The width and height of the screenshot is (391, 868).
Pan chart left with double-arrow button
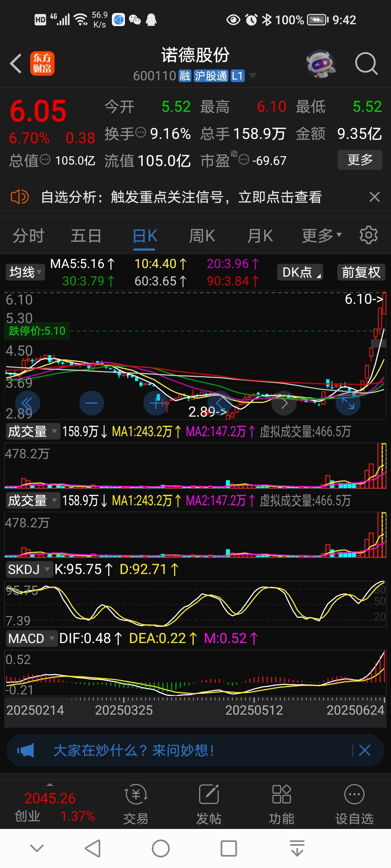[x=28, y=403]
